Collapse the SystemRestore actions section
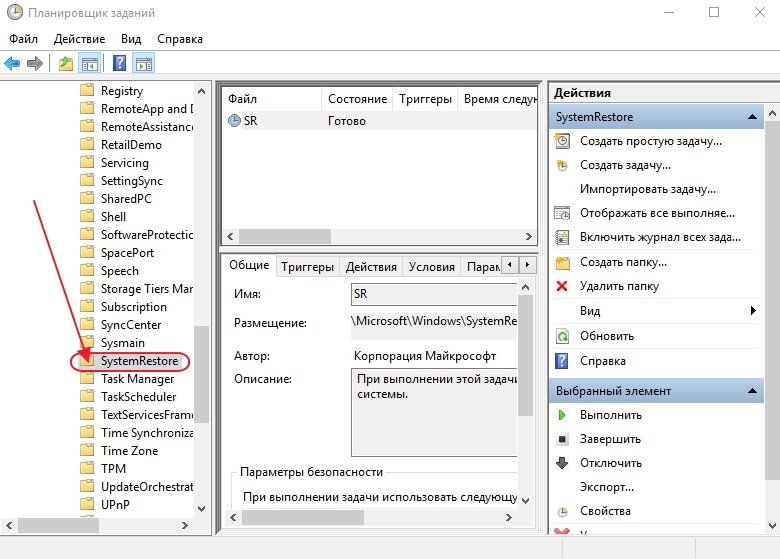This screenshot has width=780, height=559. (752, 117)
